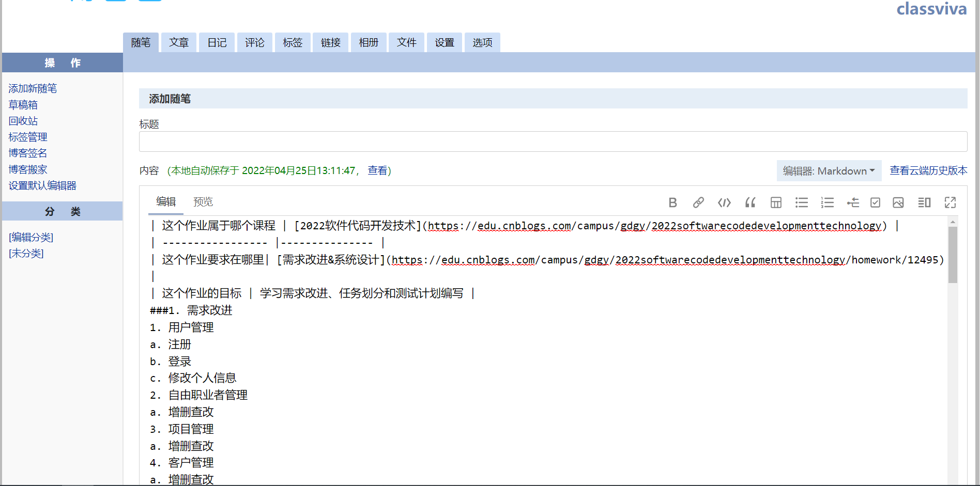Open 草稿箱 drafts in the sidebar
This screenshot has height=486, width=980.
pos(23,105)
